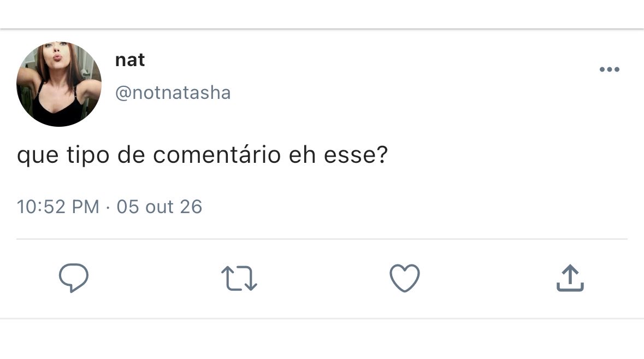Click the word esse? in the tweet

(356, 155)
